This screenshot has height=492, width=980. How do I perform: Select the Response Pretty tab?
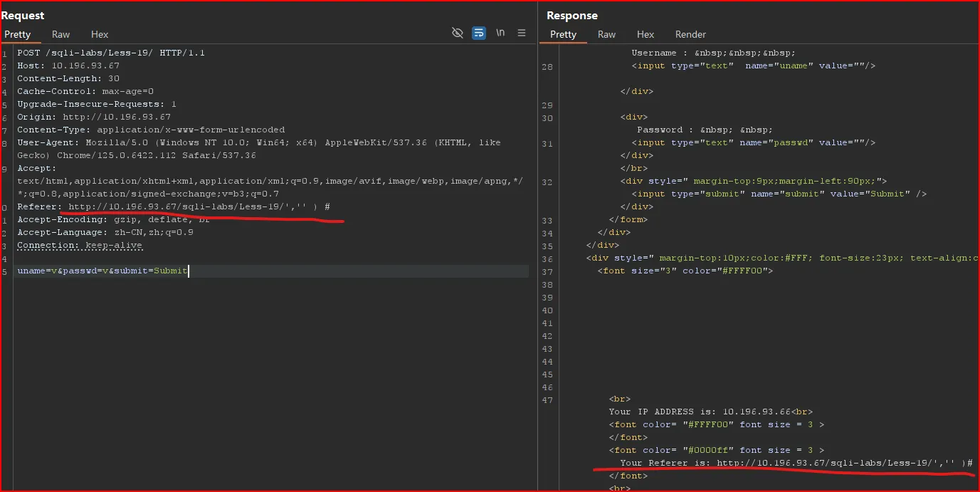tap(563, 34)
